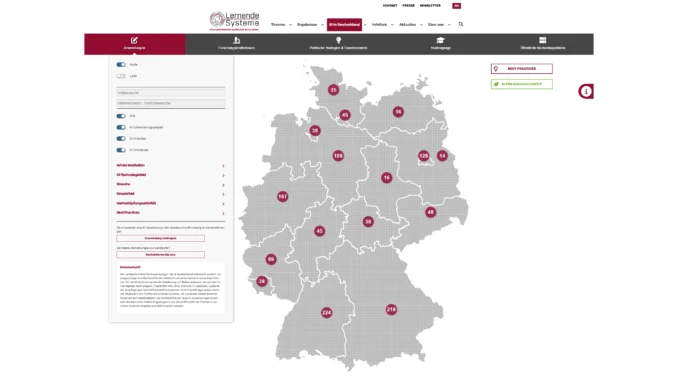Expand the Best Practices filter row
678x381 pixels.
(x=170, y=213)
